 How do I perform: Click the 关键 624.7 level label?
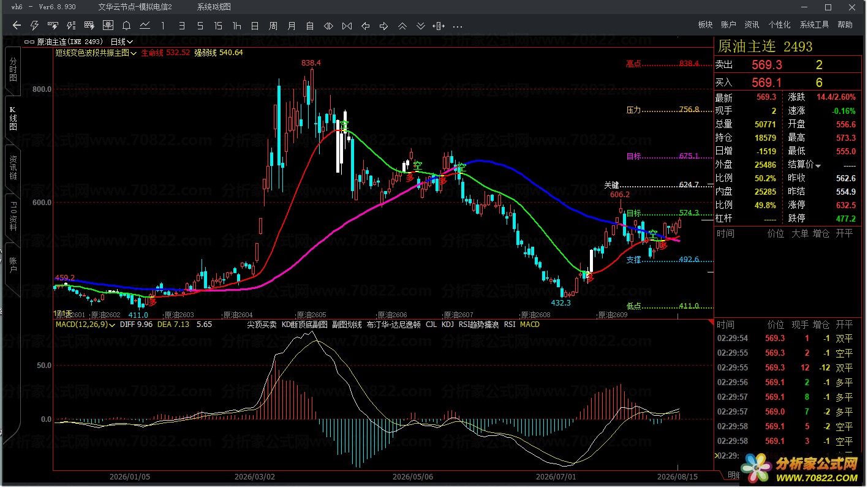click(x=651, y=185)
